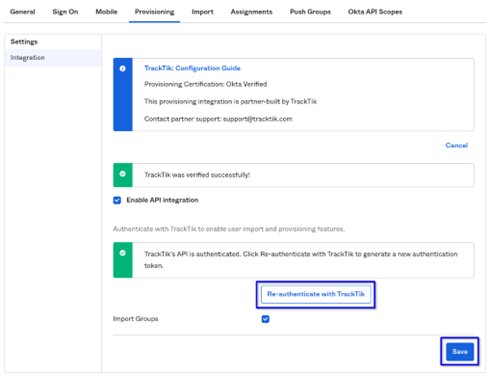Image resolution: width=490 pixels, height=377 pixels.
Task: Click 'partner-built by TrackTik' text line
Action: (230, 102)
